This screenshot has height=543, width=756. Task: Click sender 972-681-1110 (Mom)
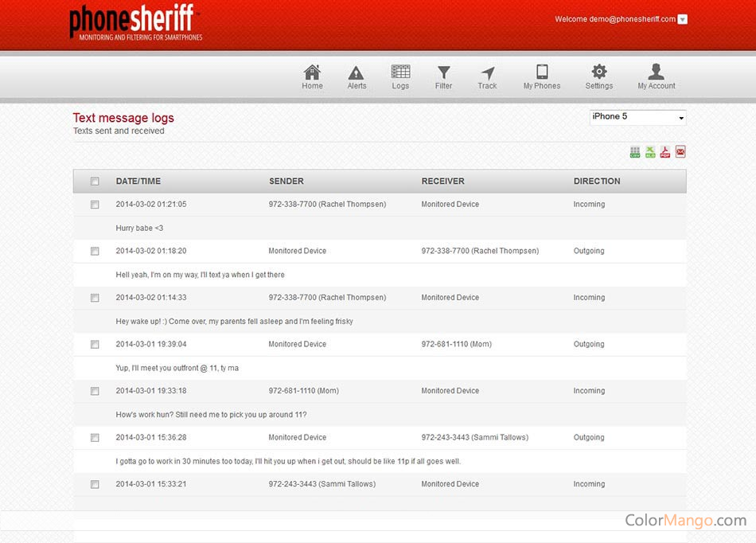[304, 391]
